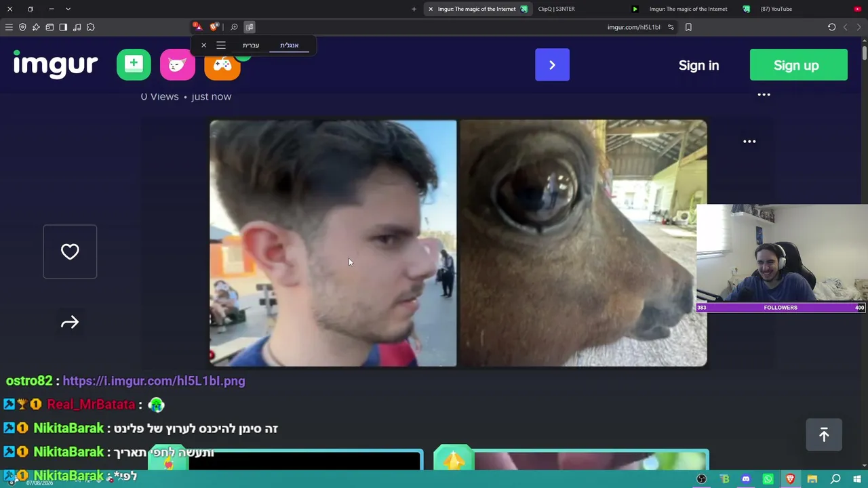The height and width of the screenshot is (488, 868).
Task: Click the translate page toolbar icon
Action: pyautogui.click(x=250, y=27)
